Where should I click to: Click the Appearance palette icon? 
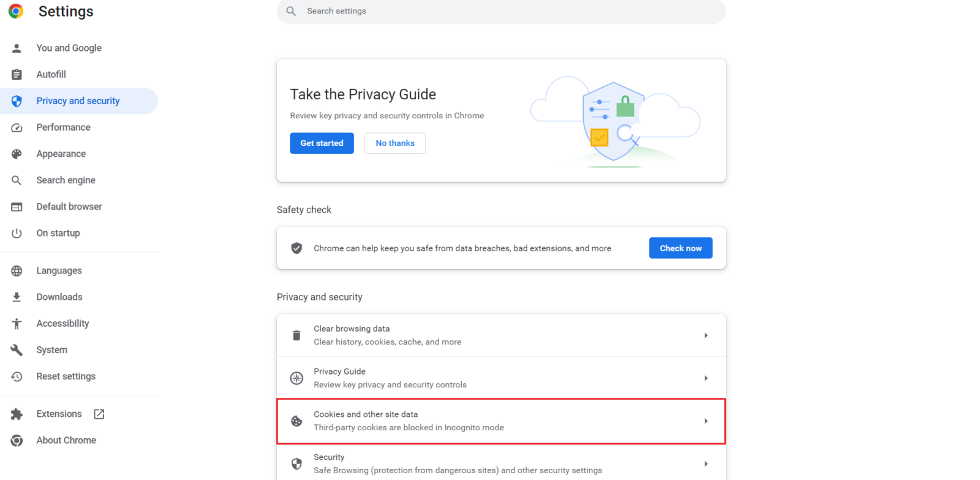click(17, 153)
